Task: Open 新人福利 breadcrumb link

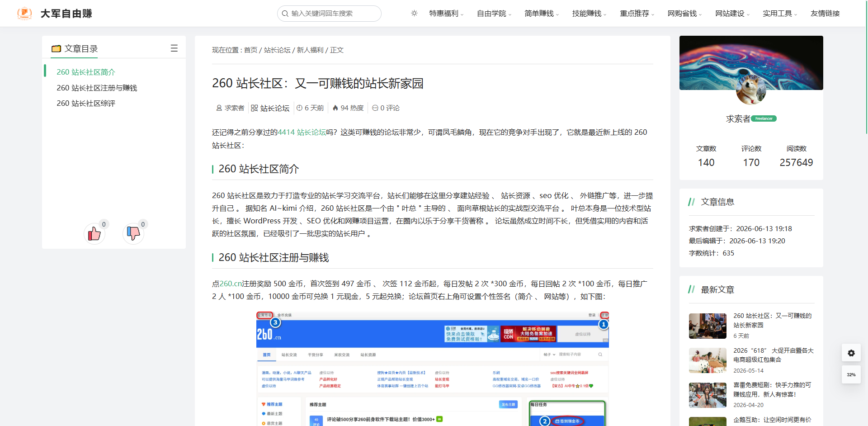Action: click(310, 50)
